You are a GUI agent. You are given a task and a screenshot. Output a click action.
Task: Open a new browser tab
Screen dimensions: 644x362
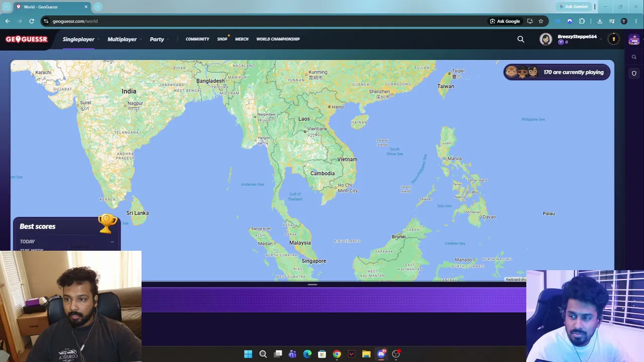98,7
